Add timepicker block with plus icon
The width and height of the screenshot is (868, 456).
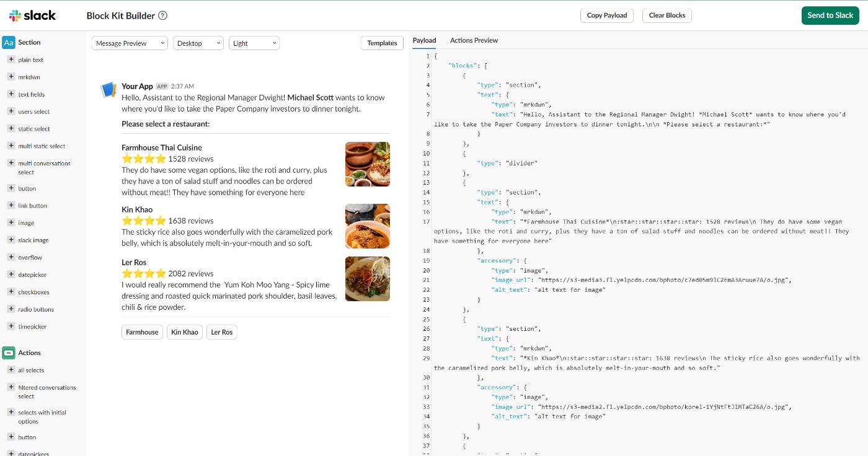click(11, 326)
